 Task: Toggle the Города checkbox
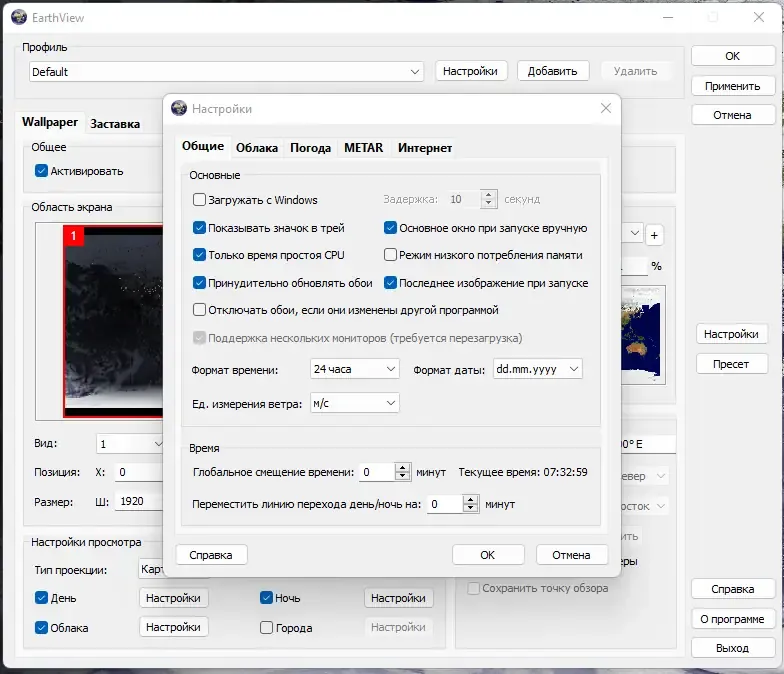[266, 627]
